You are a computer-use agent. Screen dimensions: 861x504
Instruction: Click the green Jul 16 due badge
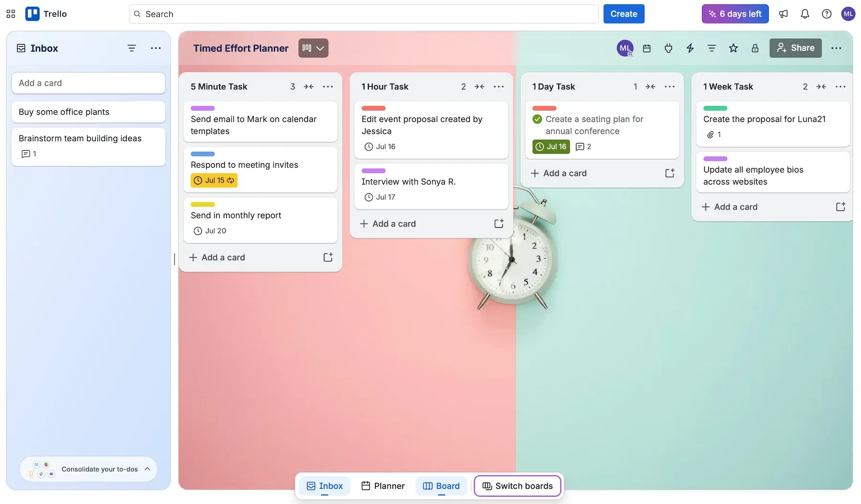click(x=551, y=146)
